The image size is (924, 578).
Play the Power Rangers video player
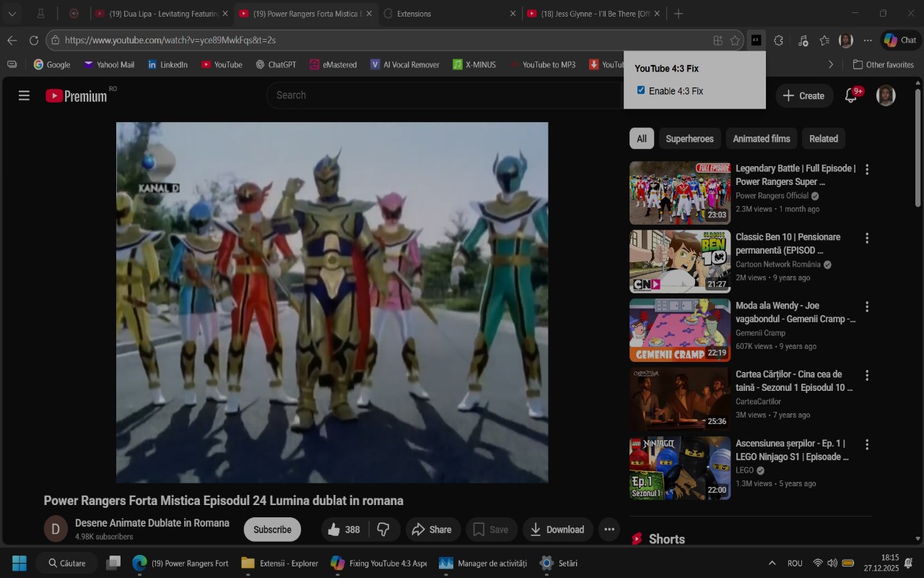[332, 302]
